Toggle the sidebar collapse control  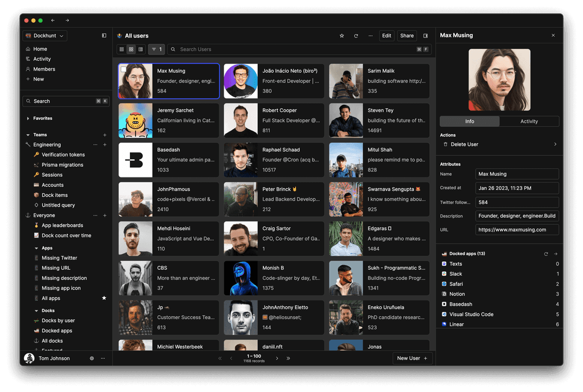click(x=104, y=35)
